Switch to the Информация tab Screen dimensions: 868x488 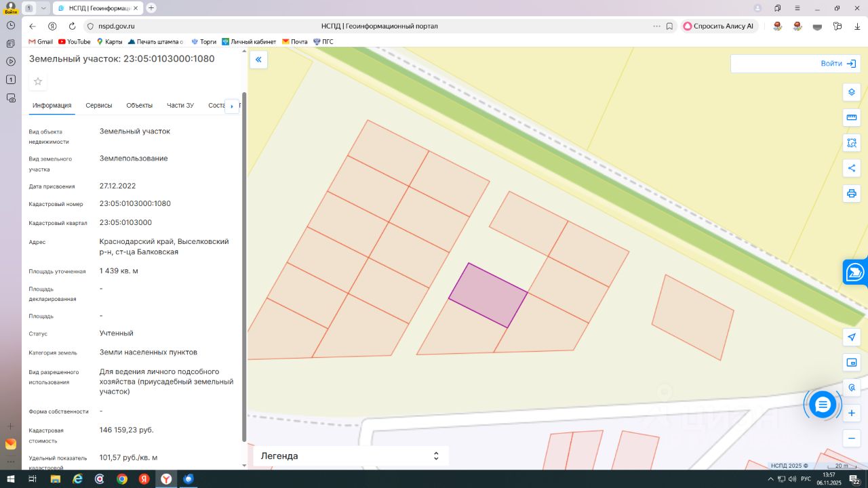(52, 106)
